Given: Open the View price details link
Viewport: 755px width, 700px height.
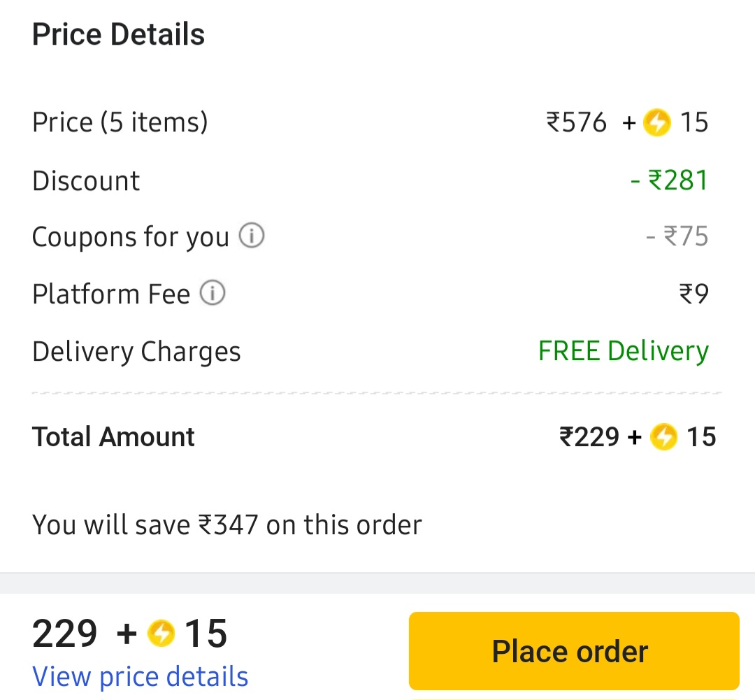Looking at the screenshot, I should [141, 677].
